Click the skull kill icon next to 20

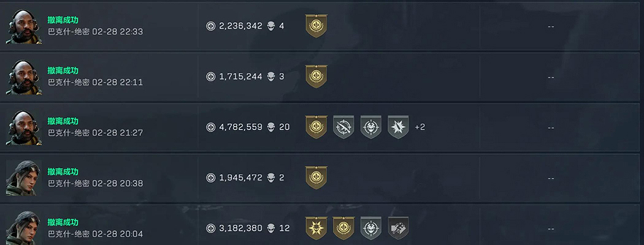(x=271, y=127)
